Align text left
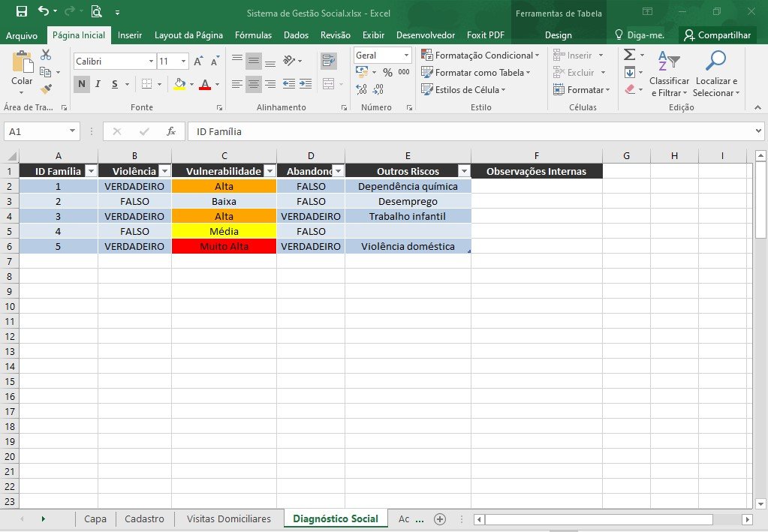 coord(237,84)
